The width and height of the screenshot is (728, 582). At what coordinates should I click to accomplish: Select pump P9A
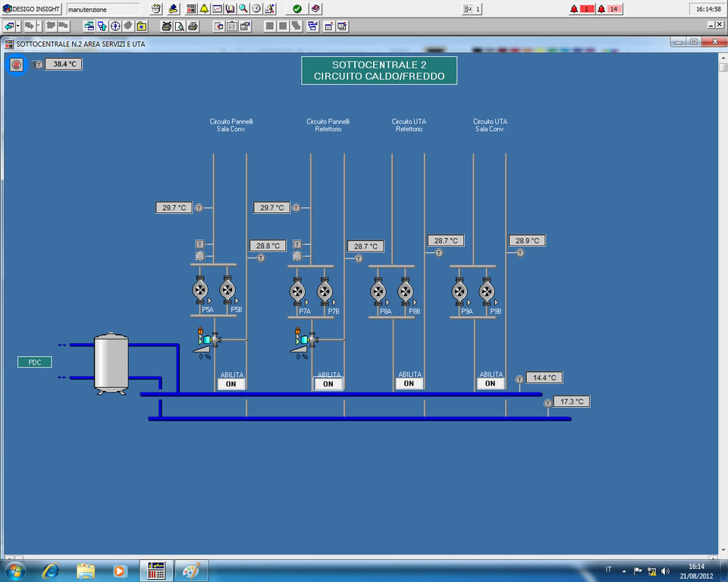coord(460,292)
